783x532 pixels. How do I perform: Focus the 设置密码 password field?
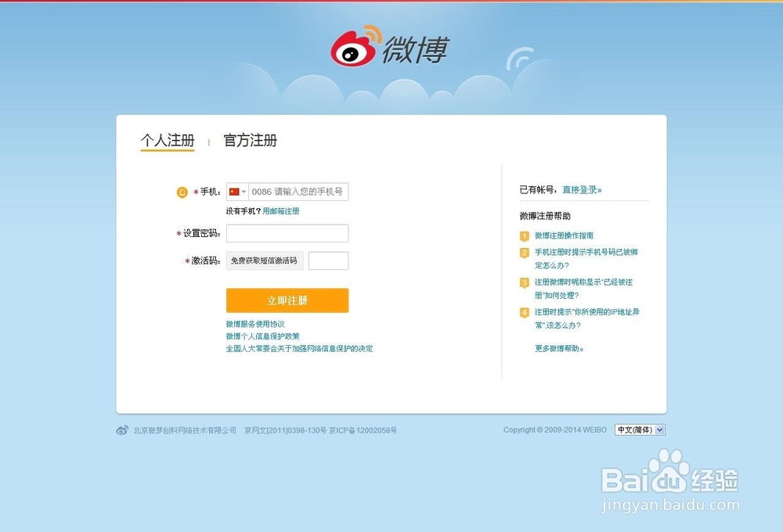[287, 233]
